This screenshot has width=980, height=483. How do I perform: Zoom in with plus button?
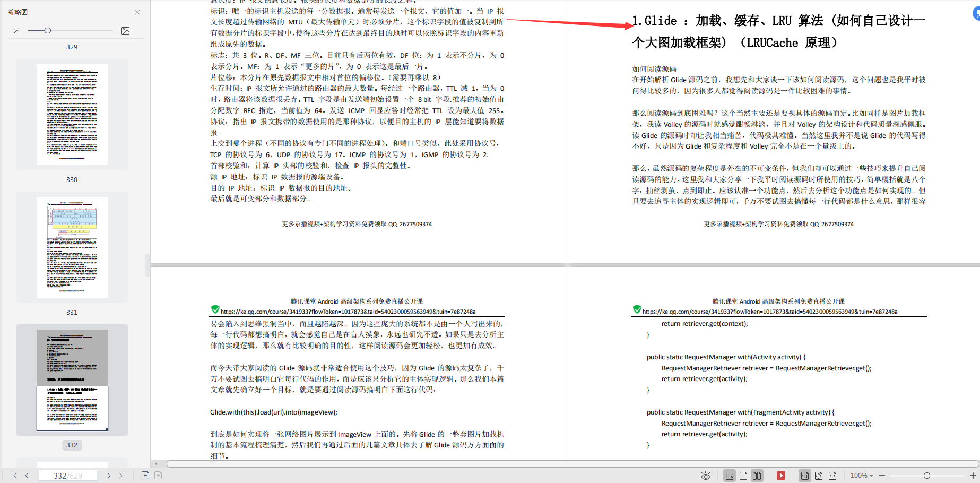pos(973,476)
